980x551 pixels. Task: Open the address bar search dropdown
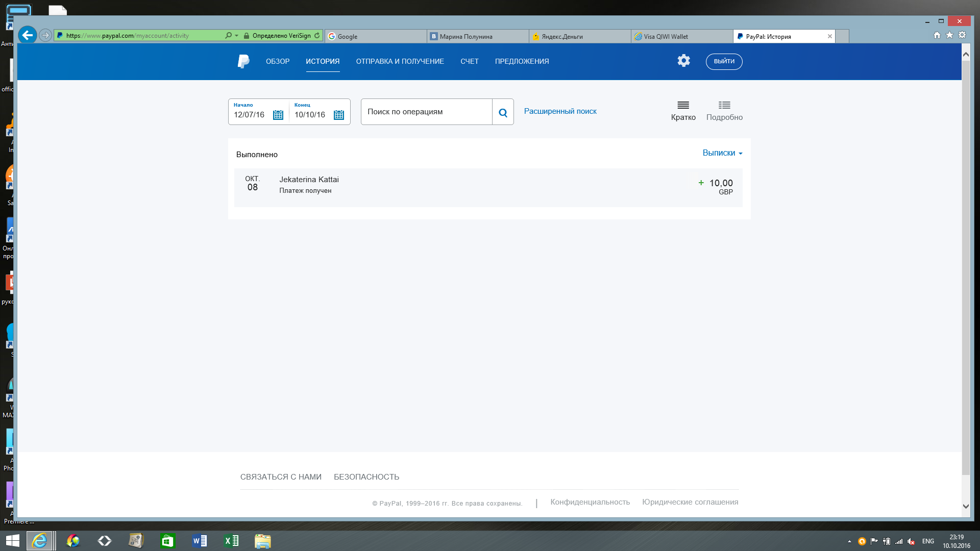coord(236,36)
